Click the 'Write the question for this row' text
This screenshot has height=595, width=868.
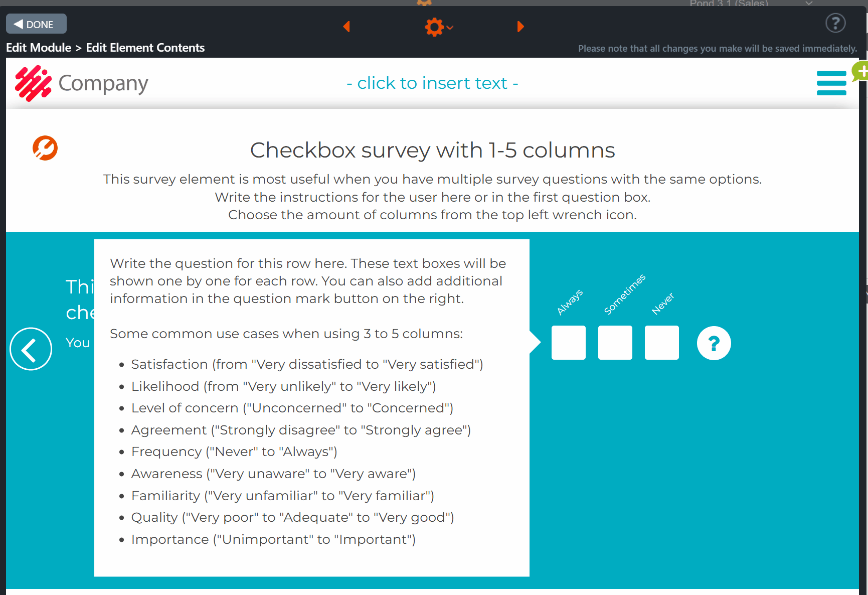coord(308,281)
